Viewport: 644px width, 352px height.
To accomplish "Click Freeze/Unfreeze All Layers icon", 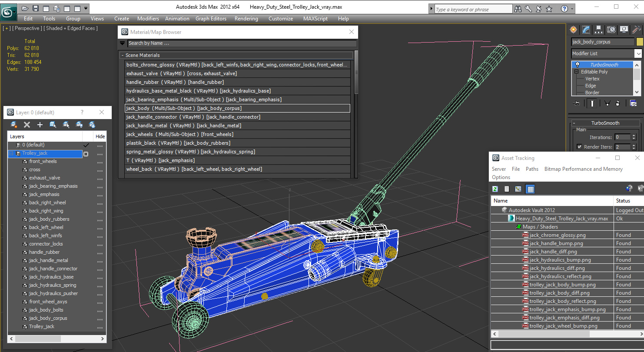I will coord(92,125).
